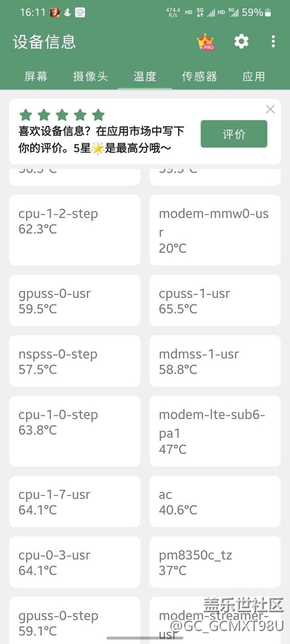This screenshot has height=644, width=290.
Task: Switch to the 屏幕 tab
Action: [36, 77]
